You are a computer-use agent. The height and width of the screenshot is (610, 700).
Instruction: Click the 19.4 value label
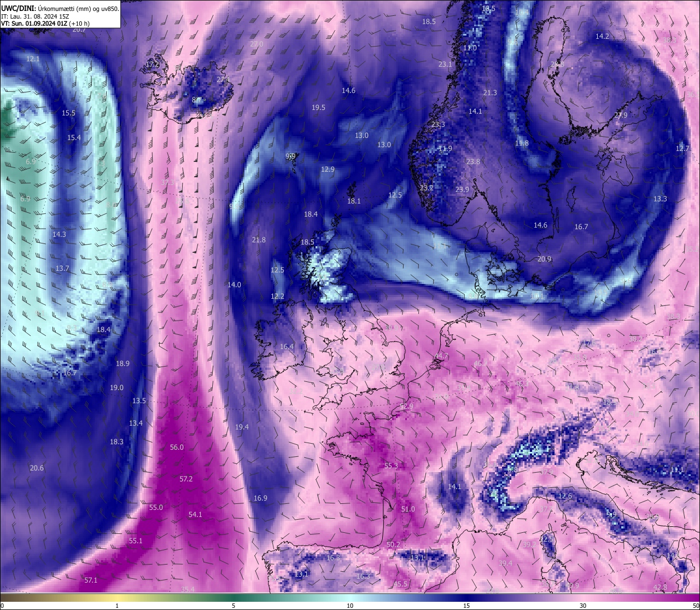pos(242,427)
